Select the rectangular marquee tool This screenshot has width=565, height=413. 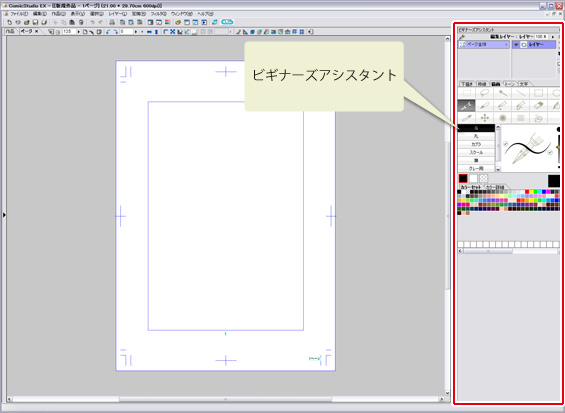(467, 93)
